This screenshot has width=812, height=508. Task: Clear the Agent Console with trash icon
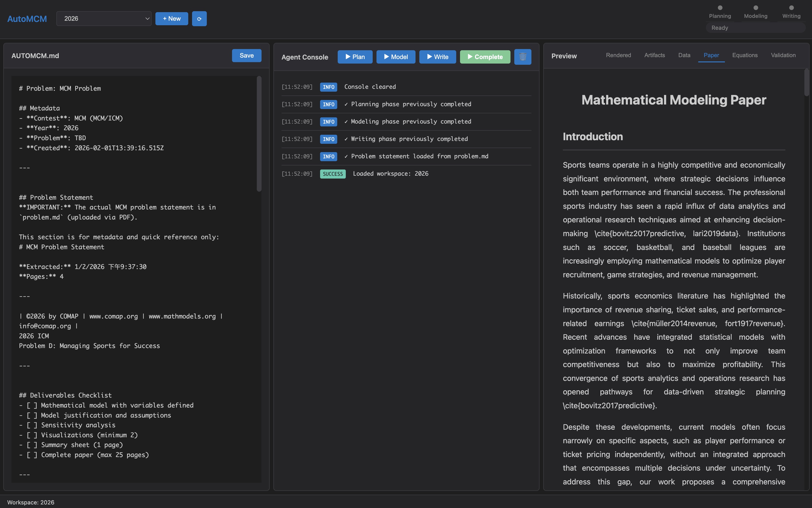tap(523, 57)
